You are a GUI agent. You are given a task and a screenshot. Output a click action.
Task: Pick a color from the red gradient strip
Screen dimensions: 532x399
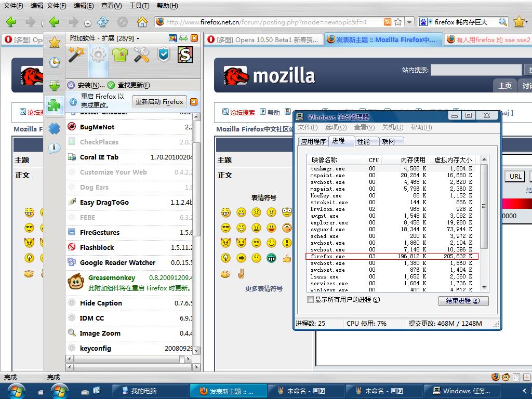pyautogui.click(x=517, y=203)
